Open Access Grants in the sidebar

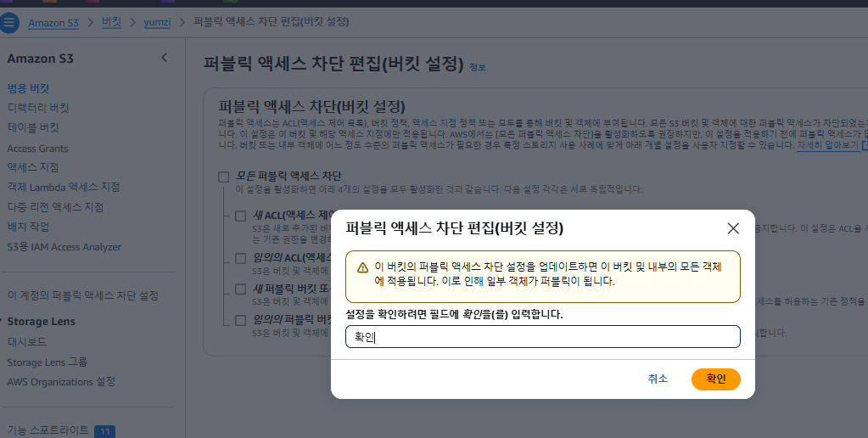tap(37, 149)
